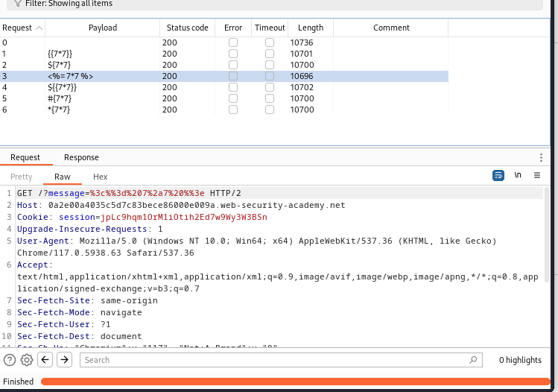Screen dimensions: 558x392
Task: Toggle Error checkbox for request 0
Action: point(233,42)
